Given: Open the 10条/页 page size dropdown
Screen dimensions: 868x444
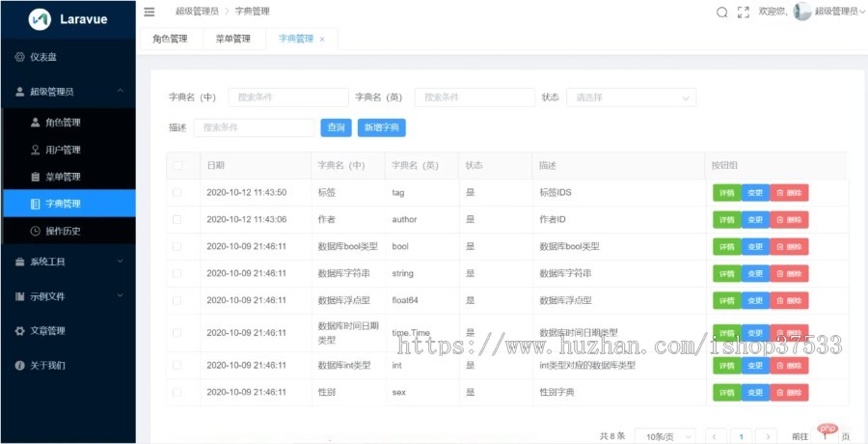Looking at the screenshot, I should pyautogui.click(x=665, y=437).
